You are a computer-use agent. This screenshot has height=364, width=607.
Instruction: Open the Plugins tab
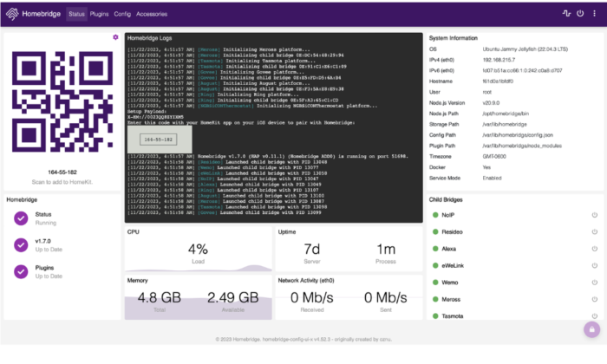pos(99,14)
